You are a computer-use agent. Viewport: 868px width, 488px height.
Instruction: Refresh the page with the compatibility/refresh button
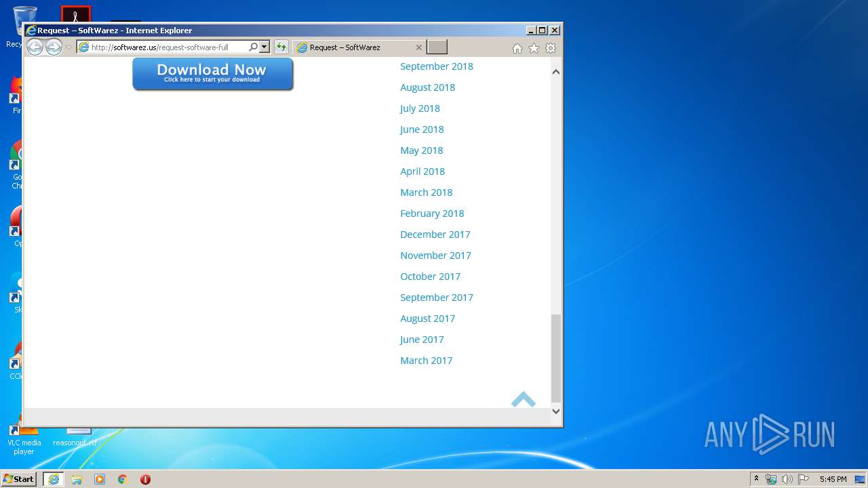tap(281, 47)
